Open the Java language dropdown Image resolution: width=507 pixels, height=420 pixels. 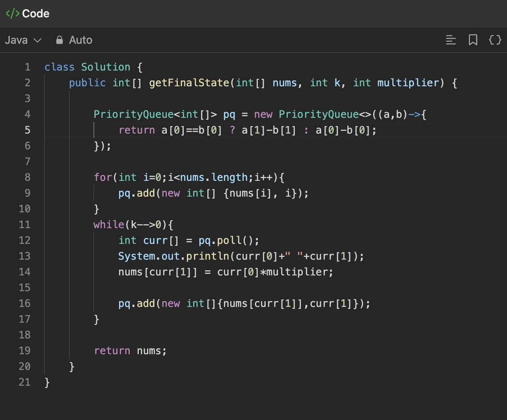tap(23, 40)
